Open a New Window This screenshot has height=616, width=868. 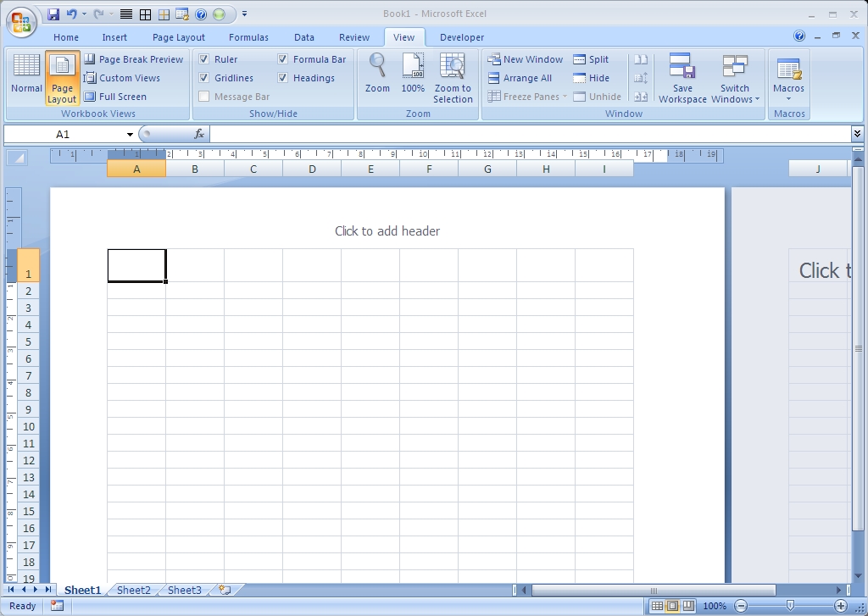525,59
